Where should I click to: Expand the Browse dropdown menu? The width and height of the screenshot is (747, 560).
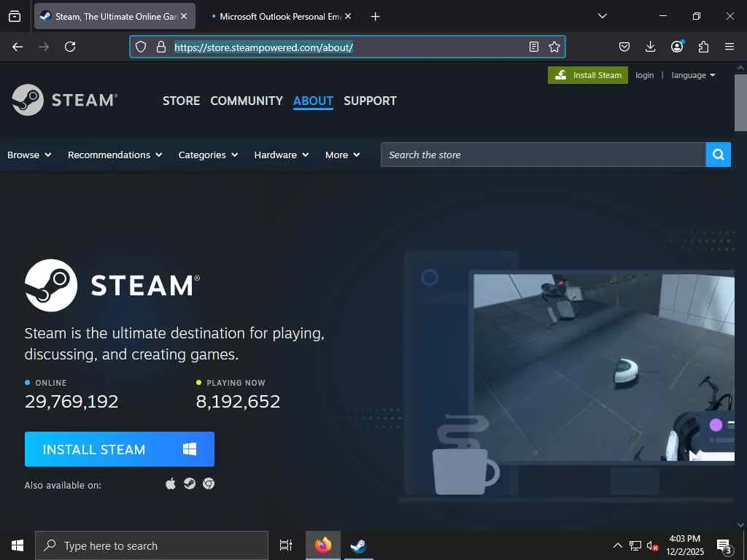(29, 155)
